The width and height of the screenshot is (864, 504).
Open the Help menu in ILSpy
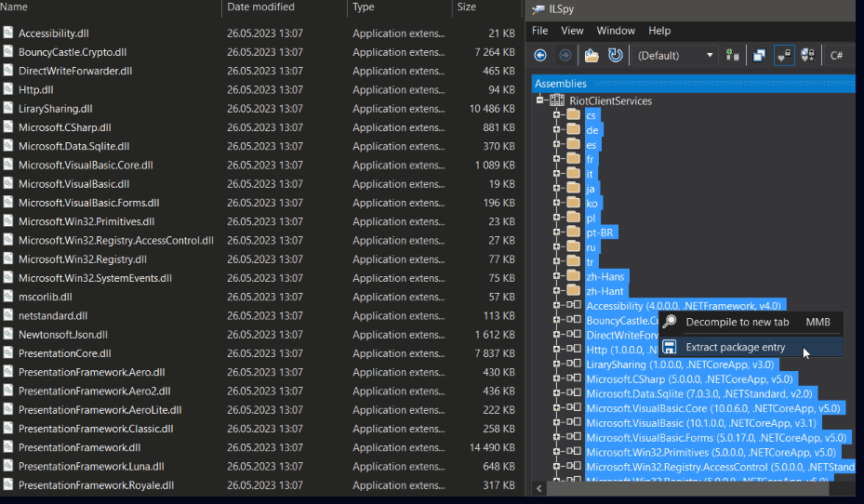(659, 31)
